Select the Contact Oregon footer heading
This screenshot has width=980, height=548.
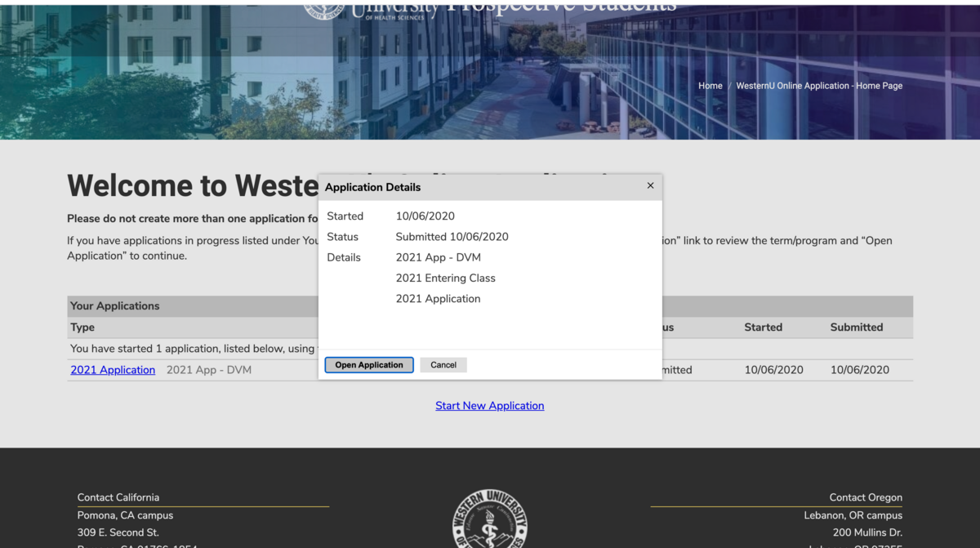click(x=865, y=497)
